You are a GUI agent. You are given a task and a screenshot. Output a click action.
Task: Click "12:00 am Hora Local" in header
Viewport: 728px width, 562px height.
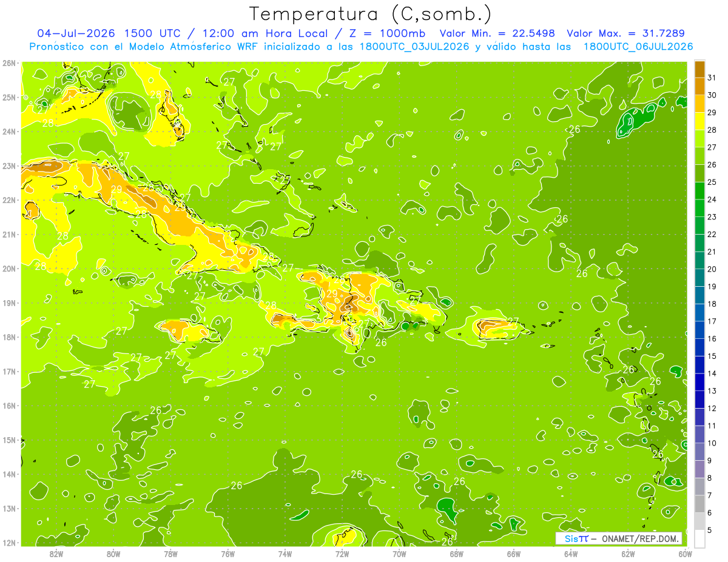pyautogui.click(x=265, y=33)
